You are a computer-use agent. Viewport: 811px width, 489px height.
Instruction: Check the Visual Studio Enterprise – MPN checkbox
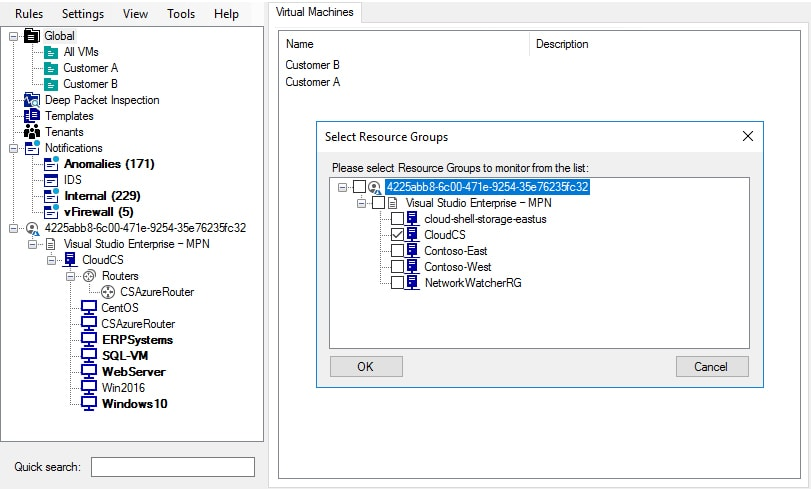pos(379,203)
